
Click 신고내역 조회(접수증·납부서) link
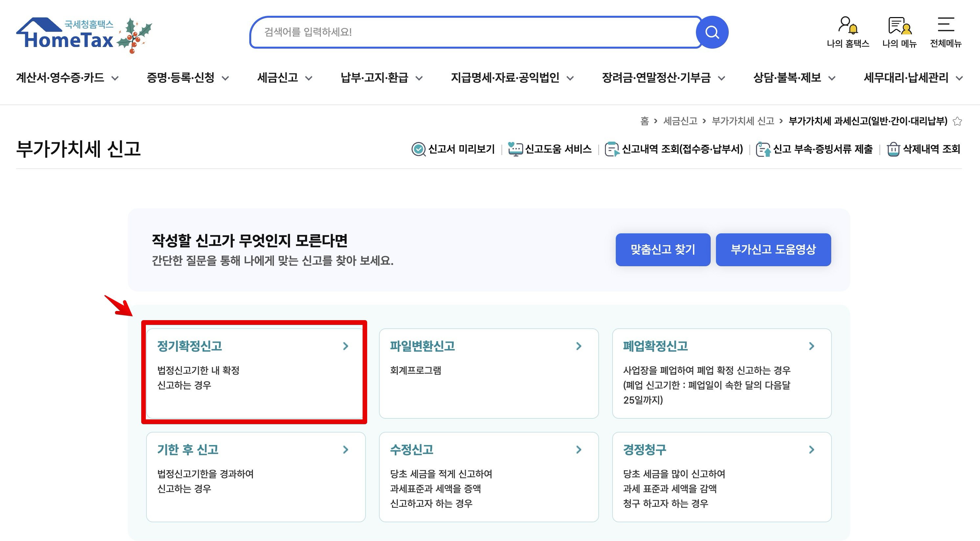[x=682, y=149]
